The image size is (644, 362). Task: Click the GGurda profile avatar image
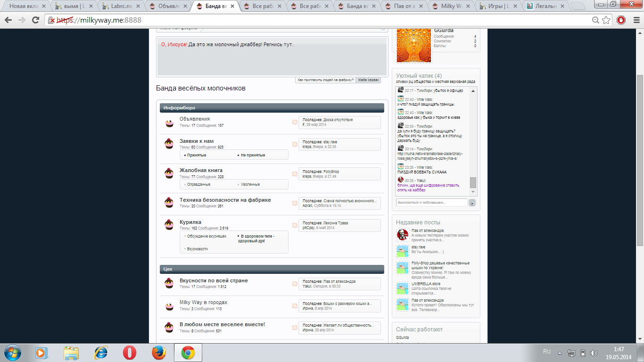414,45
